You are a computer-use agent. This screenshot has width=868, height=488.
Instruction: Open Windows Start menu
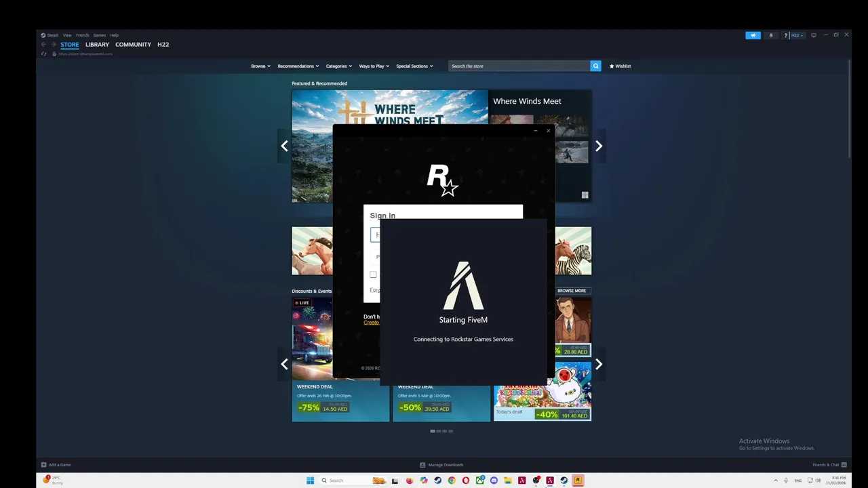310,481
